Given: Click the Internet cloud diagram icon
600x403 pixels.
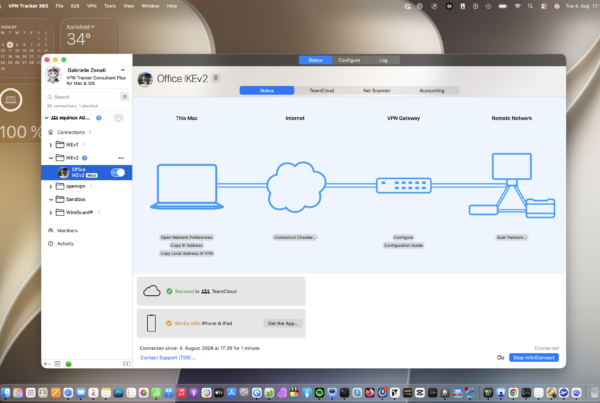Looking at the screenshot, I should (296, 187).
